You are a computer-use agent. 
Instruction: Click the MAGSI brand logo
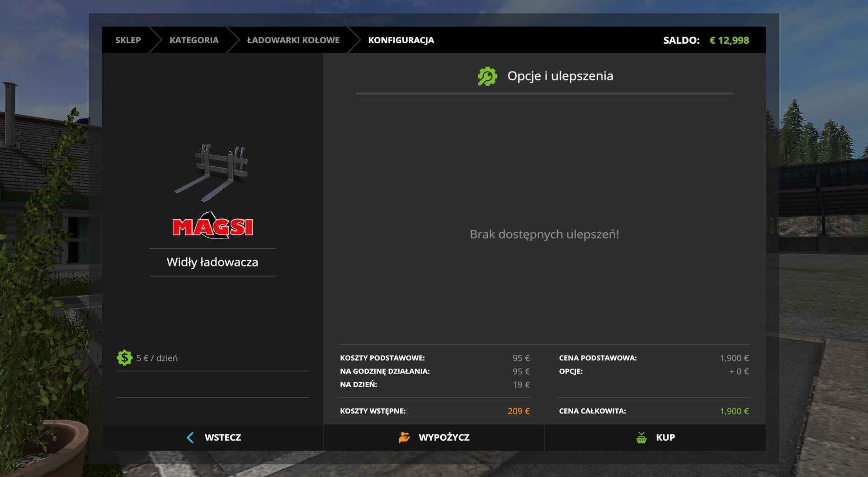(x=212, y=225)
